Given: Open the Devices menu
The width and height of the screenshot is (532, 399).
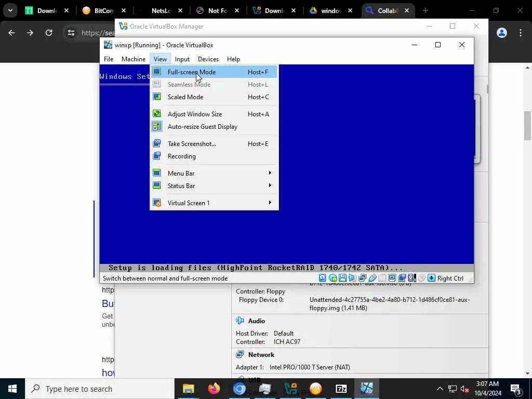Looking at the screenshot, I should tap(208, 59).
